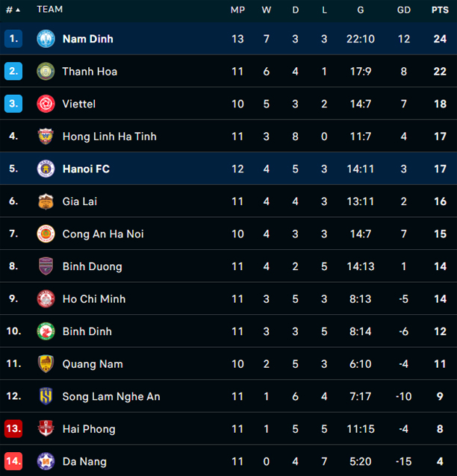Screen dimensions: 457x476
Task: Open the Quang Nam team page
Action: [x=93, y=364]
